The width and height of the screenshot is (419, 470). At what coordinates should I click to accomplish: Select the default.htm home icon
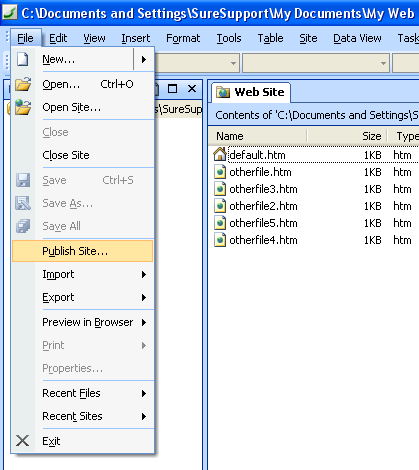click(x=220, y=154)
